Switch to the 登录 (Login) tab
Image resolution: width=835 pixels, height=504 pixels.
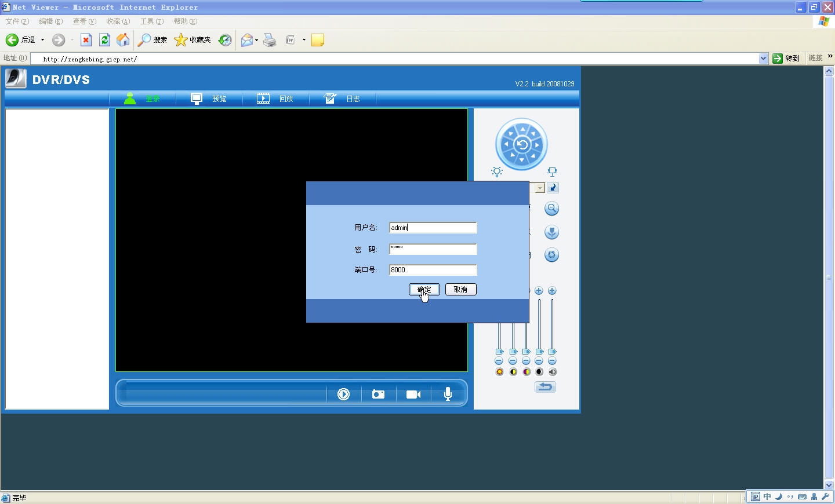pyautogui.click(x=143, y=98)
